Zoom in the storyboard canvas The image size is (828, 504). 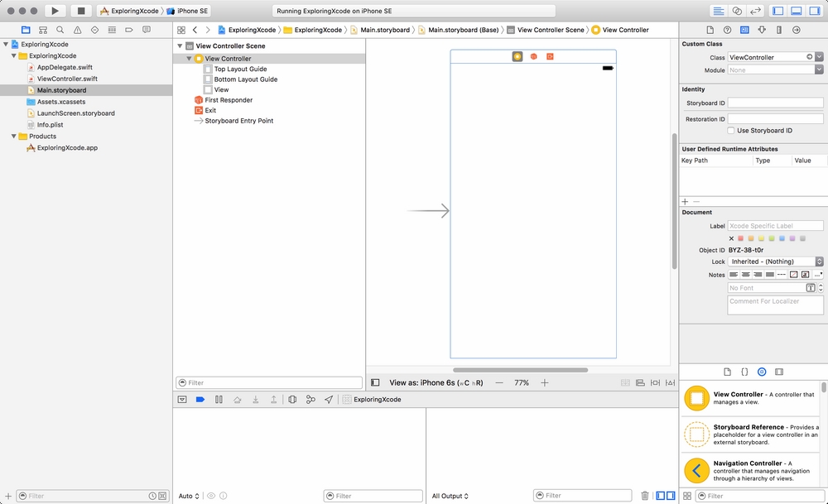pos(545,382)
